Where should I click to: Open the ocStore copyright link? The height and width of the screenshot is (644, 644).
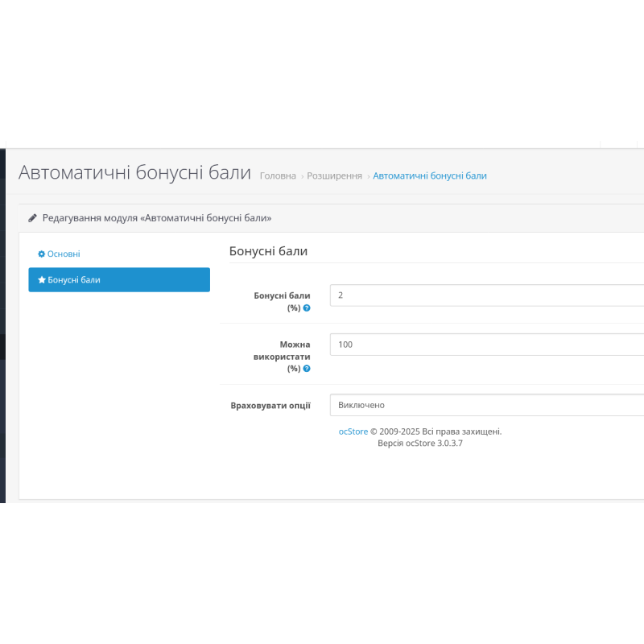click(x=353, y=431)
